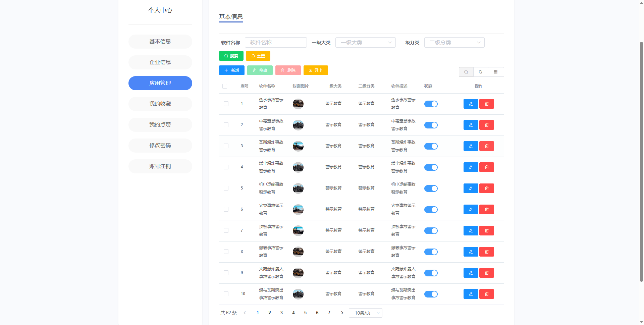The image size is (644, 325).
Task: Click the yellow 重置 button
Action: [x=258, y=56]
